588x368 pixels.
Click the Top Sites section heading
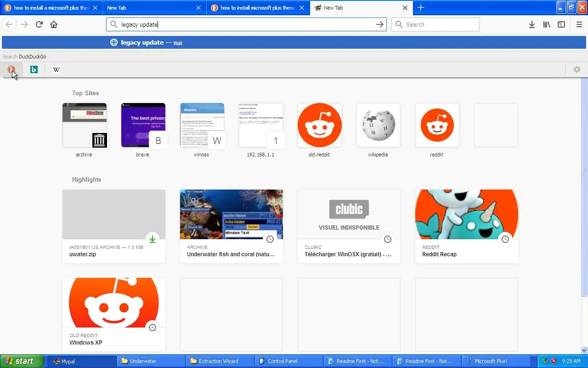click(85, 93)
